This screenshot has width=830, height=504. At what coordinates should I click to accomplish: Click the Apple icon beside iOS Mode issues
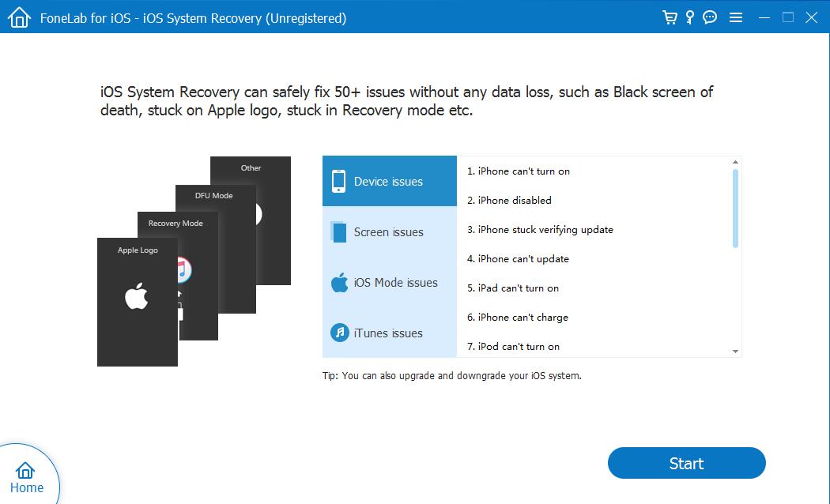340,282
